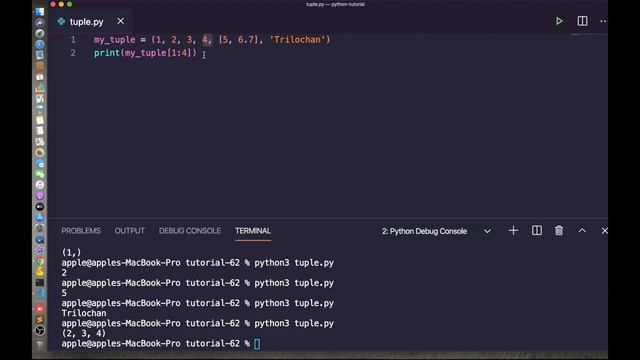The width and height of the screenshot is (640, 360).
Task: Split the terminal pane
Action: pyautogui.click(x=537, y=231)
